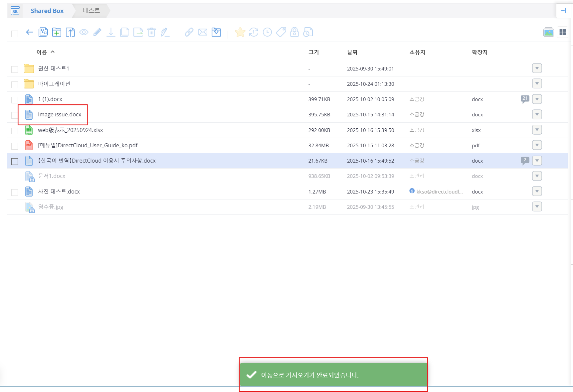Click the envelope mail icon
573x392 pixels.
(x=203, y=32)
